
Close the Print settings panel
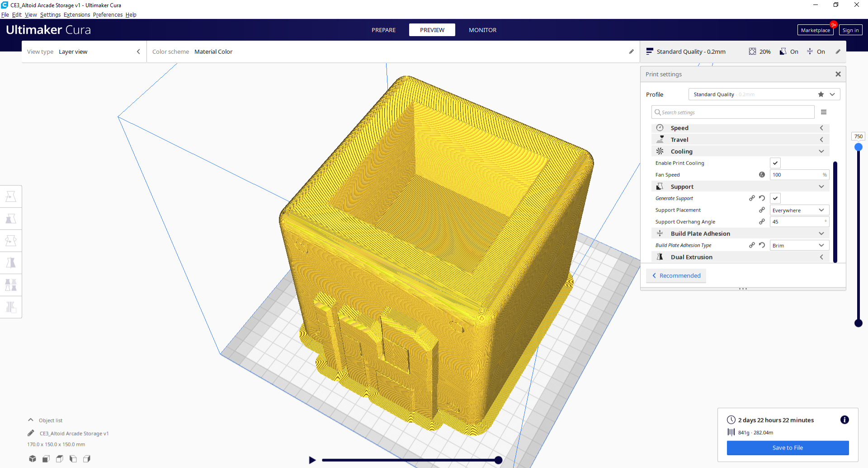(x=838, y=74)
